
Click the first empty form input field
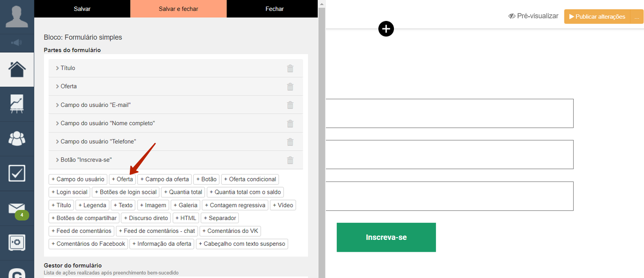point(450,113)
